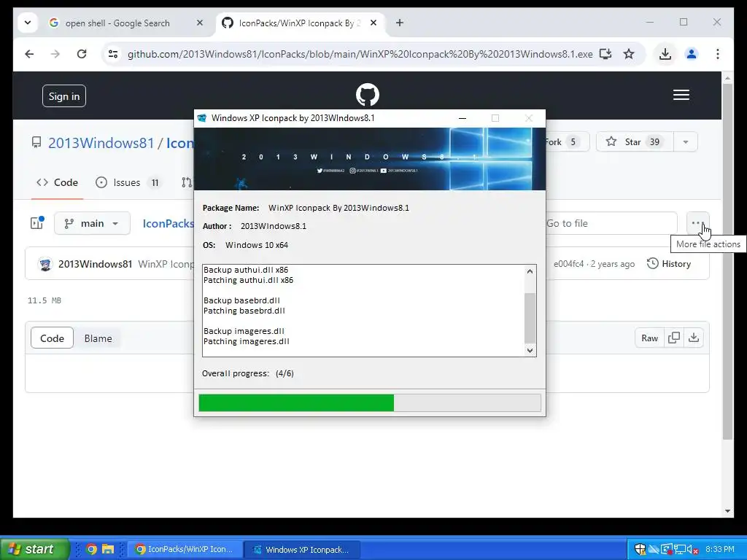Viewport: 747px width, 560px height.
Task: Click the Chrome tab search chevron
Action: [28, 23]
